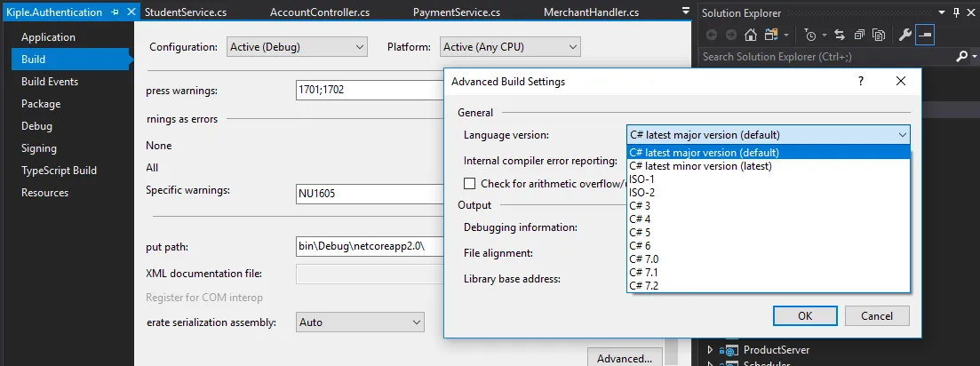This screenshot has width=980, height=366.
Task: Open the Configuration dropdown
Action: (x=297, y=47)
